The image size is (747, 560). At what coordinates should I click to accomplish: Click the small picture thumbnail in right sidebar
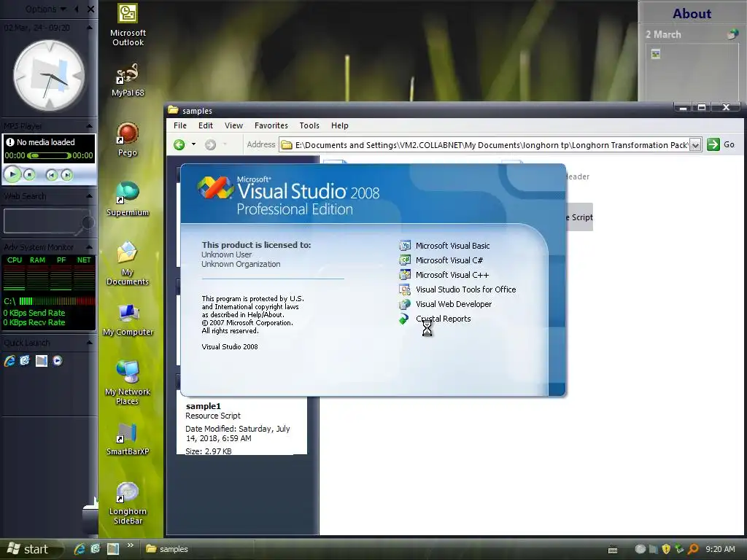(656, 54)
